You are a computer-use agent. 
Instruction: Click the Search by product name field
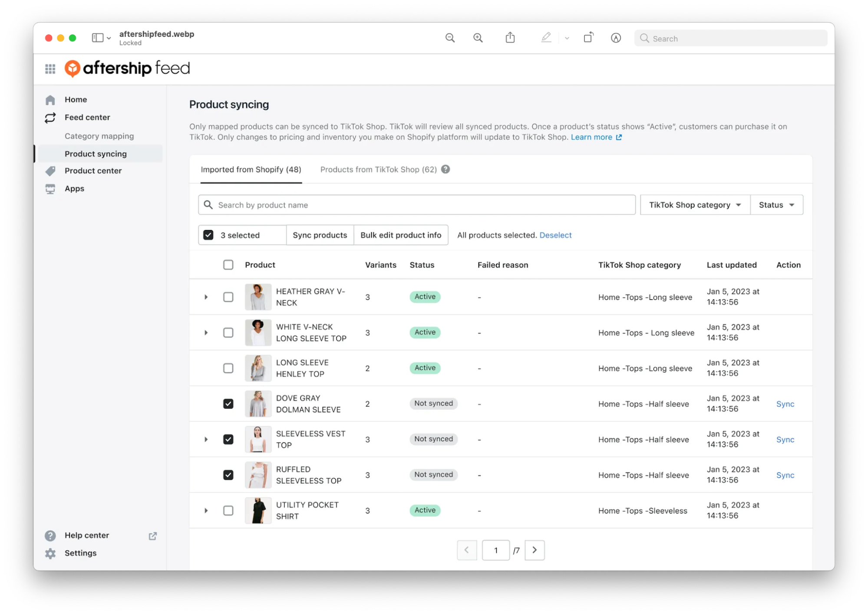[417, 205]
